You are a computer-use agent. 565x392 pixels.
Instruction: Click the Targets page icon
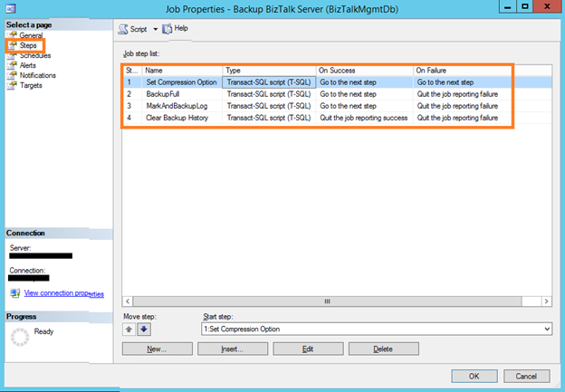coord(13,85)
